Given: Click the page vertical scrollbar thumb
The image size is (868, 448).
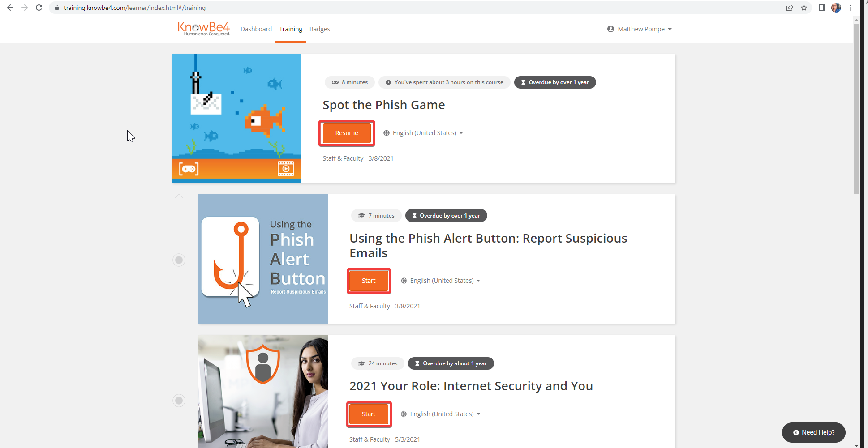Looking at the screenshot, I should pos(856,109).
